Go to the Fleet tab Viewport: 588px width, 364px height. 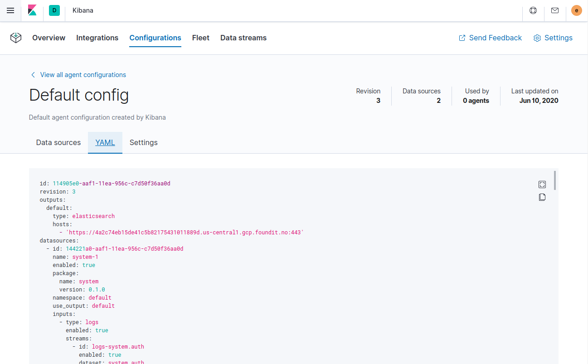200,38
